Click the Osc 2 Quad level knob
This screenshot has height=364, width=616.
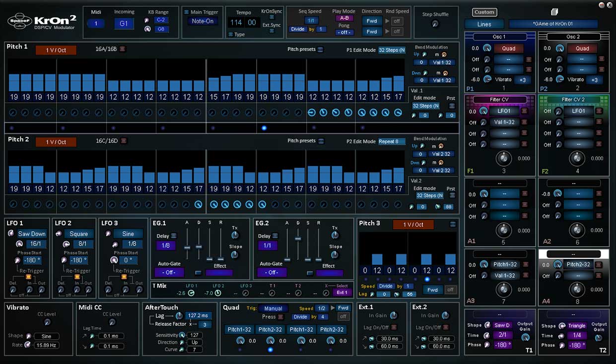click(560, 48)
